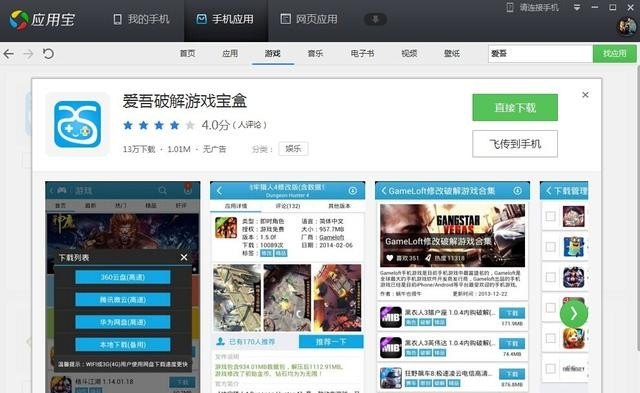640x393 pixels.
Task: Select 其他版本 tab in screenshot
Action: coord(339,206)
